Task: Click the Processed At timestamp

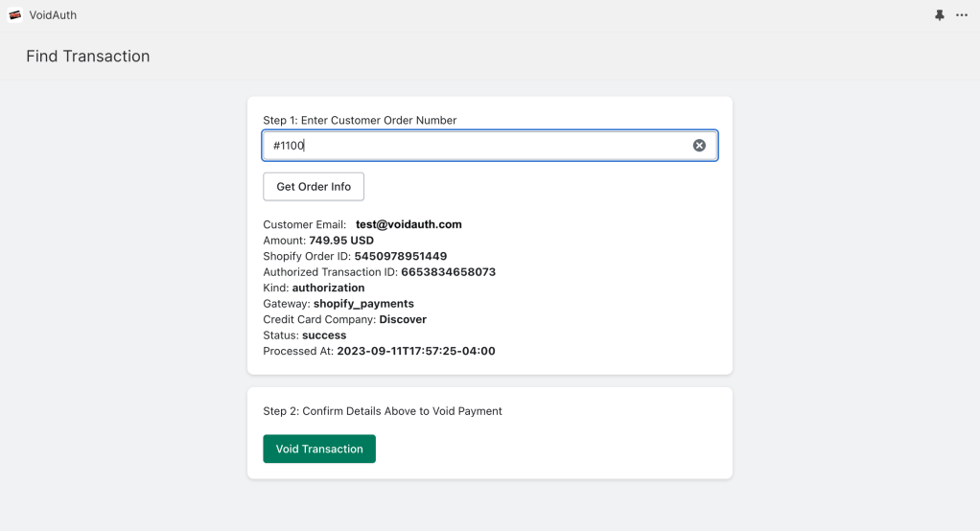Action: click(415, 351)
